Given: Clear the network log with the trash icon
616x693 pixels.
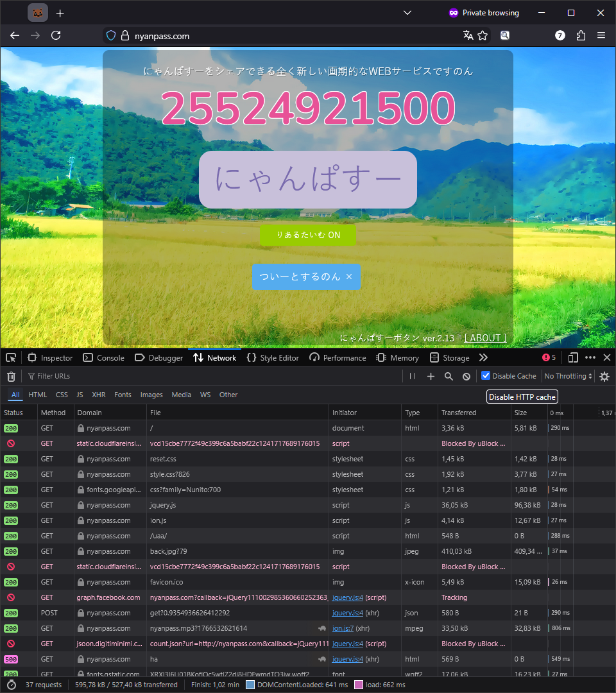Looking at the screenshot, I should [x=11, y=376].
